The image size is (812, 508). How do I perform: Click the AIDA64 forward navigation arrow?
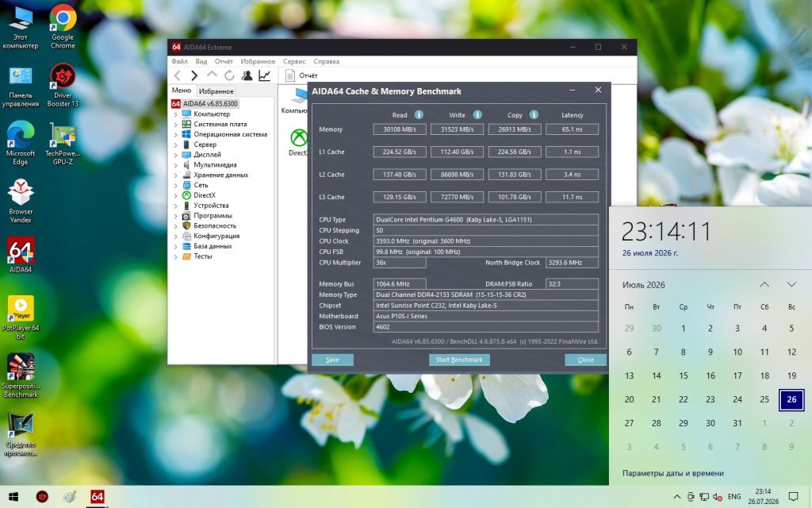click(194, 75)
